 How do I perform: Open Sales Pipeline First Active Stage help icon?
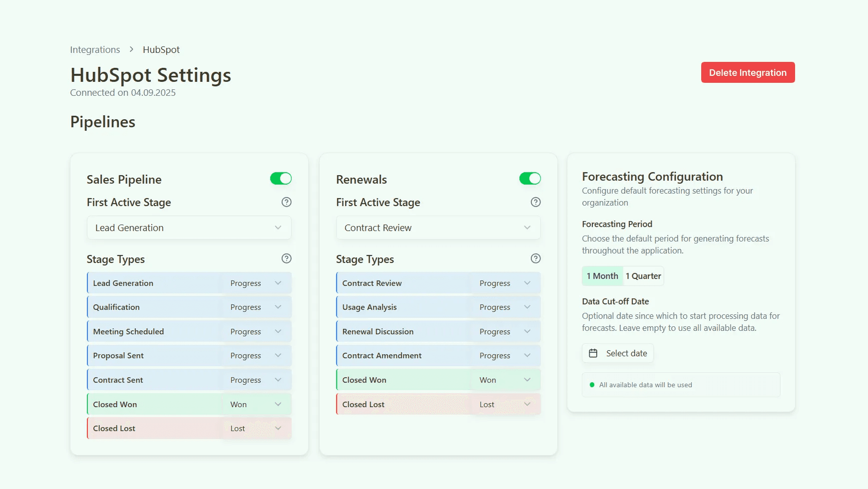point(286,202)
